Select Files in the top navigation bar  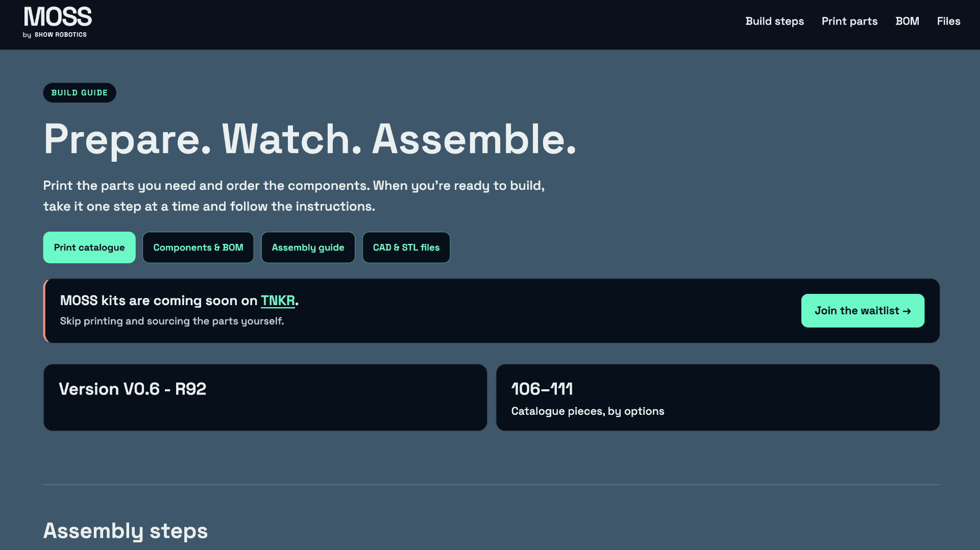(x=948, y=21)
